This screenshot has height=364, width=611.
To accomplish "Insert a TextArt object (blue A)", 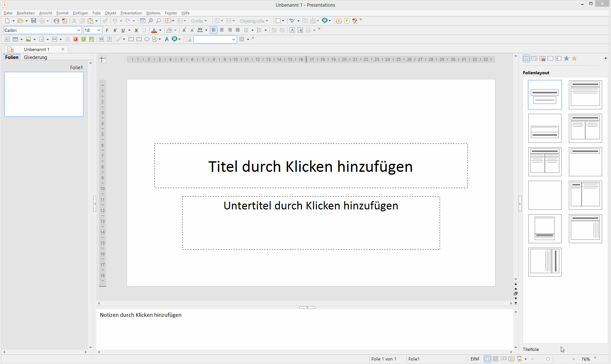I will (167, 39).
